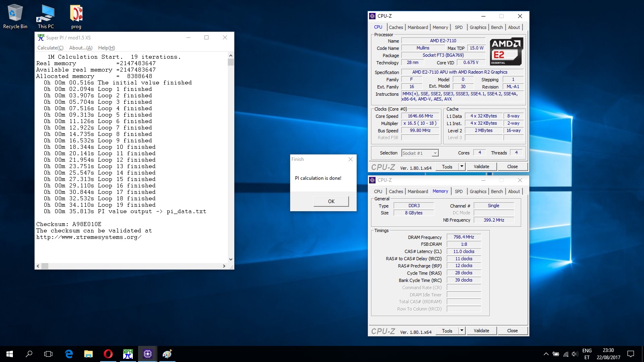Select Graphics tab in lower CPU-Z window
This screenshot has width=644, height=362.
pyautogui.click(x=478, y=191)
